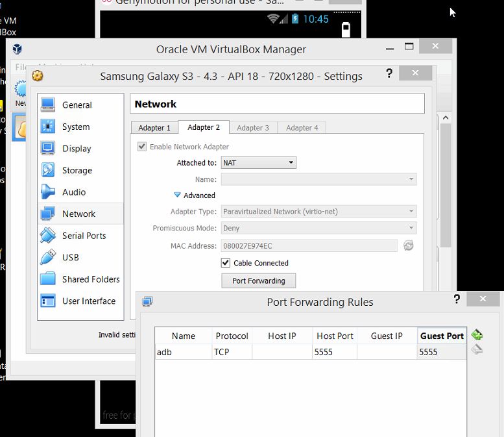Click Guest Port column header
Viewport: 504px width, 437px height.
tap(442, 336)
